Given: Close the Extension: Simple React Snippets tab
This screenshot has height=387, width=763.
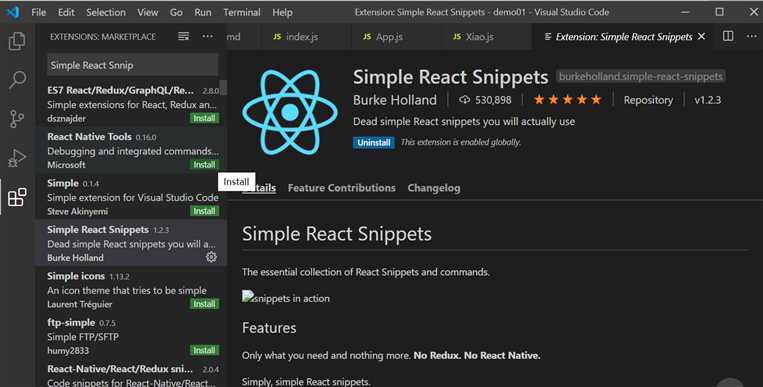Looking at the screenshot, I should [701, 37].
